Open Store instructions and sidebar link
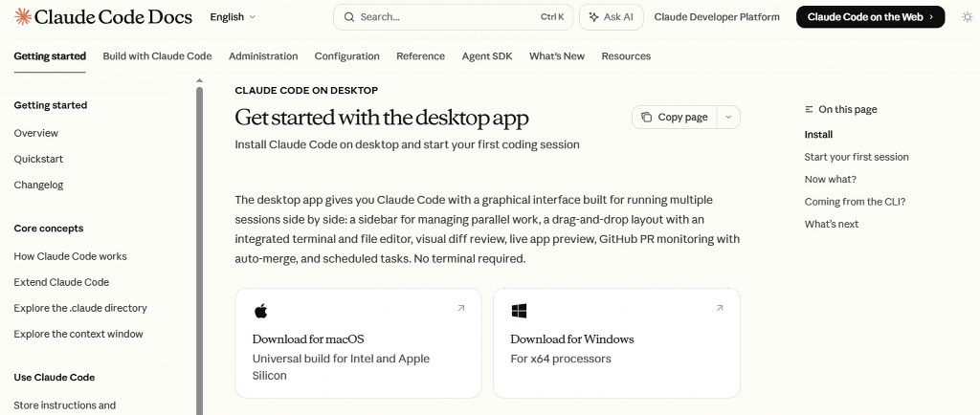The width and height of the screenshot is (980, 415). [x=65, y=405]
